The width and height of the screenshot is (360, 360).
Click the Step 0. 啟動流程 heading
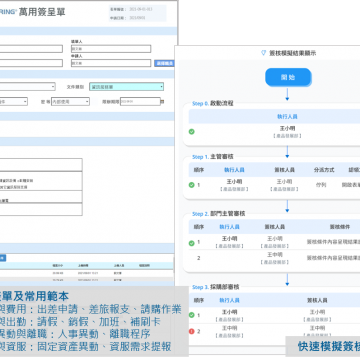pyautogui.click(x=213, y=103)
